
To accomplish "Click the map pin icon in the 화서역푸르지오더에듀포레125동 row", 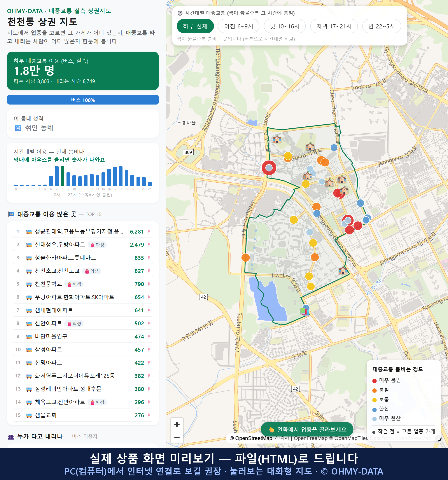I will pos(149,376).
